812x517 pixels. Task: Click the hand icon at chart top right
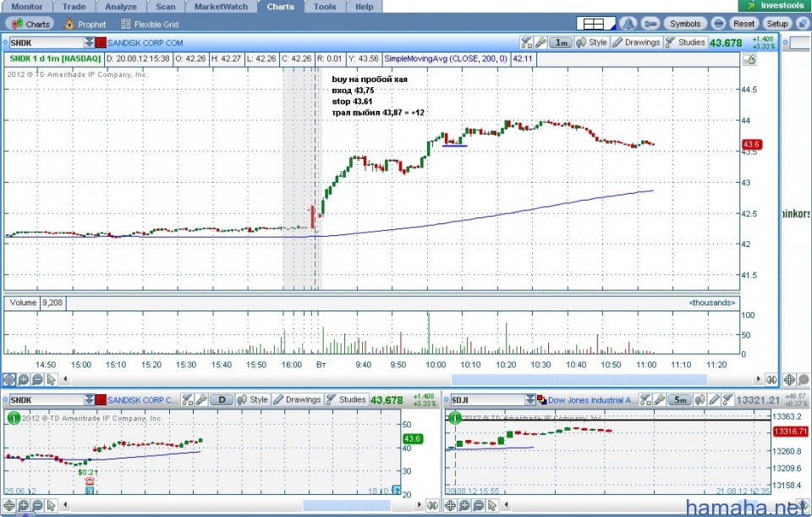coord(749,59)
